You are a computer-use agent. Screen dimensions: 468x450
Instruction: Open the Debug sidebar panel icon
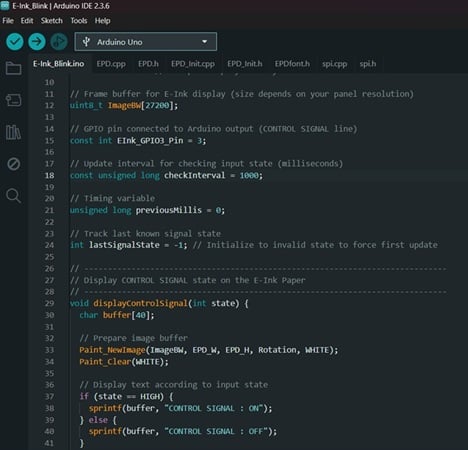tap(13, 164)
